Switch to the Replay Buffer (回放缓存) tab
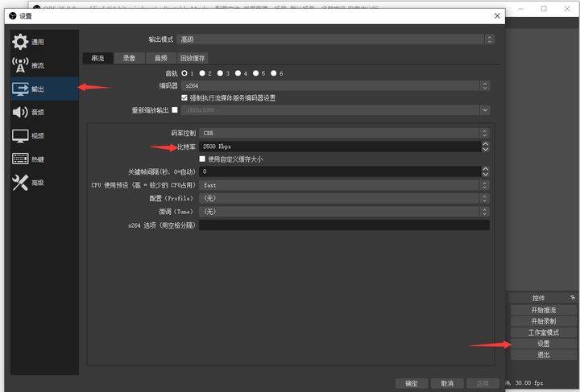Image resolution: width=580 pixels, height=392 pixels. point(193,58)
